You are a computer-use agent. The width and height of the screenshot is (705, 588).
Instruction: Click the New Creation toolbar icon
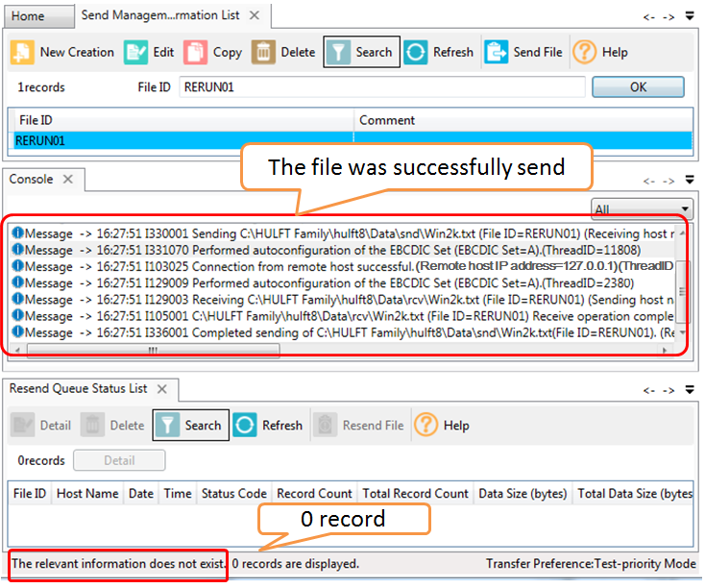23,53
